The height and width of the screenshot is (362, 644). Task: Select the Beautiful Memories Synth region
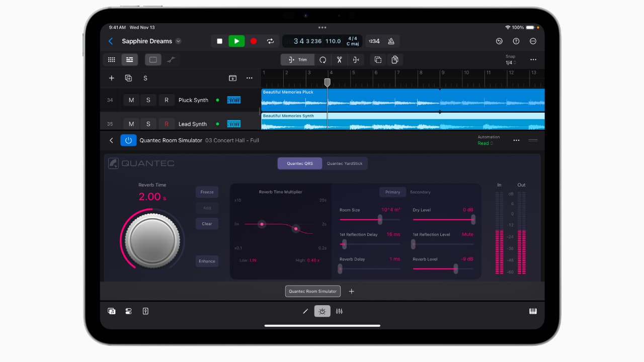point(403,121)
